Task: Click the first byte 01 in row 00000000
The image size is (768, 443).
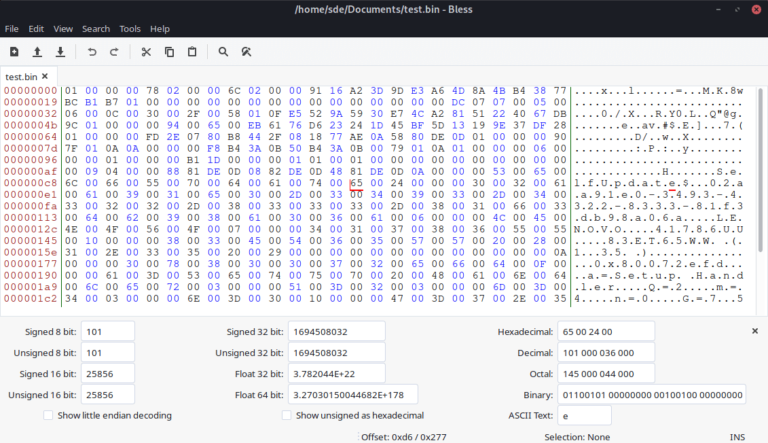Action: [x=71, y=91]
